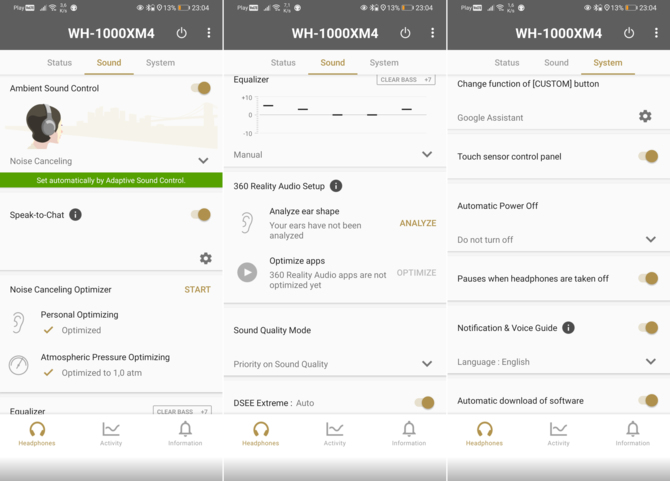Open three-dot menu in right screen header

click(656, 33)
